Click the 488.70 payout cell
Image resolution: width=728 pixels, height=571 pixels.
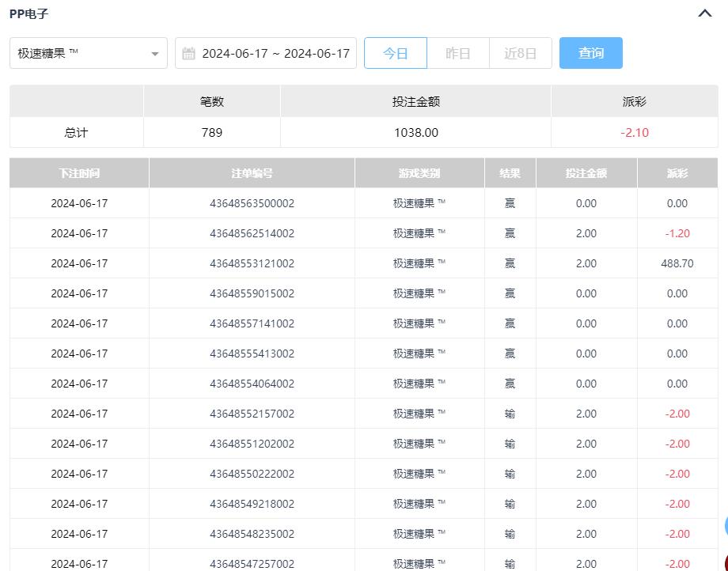click(x=677, y=263)
